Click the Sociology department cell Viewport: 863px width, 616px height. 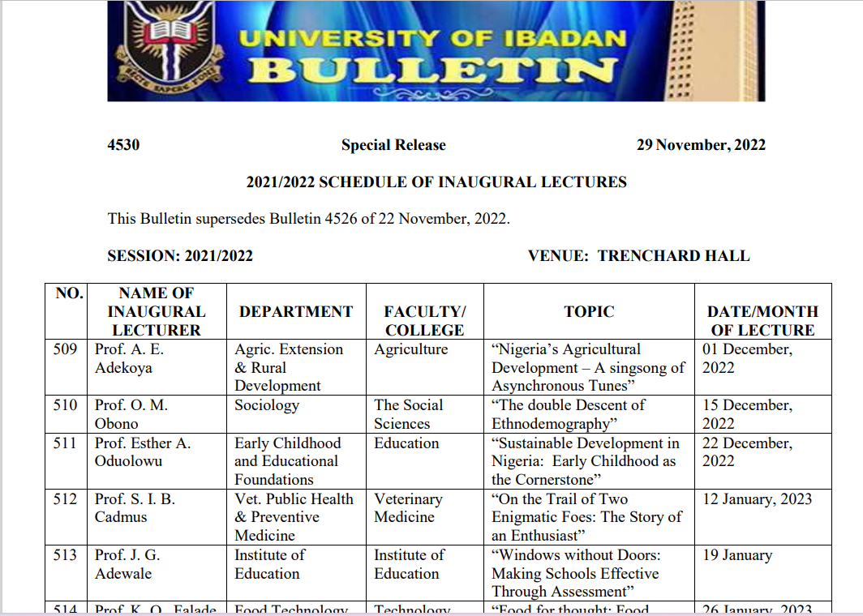267,405
